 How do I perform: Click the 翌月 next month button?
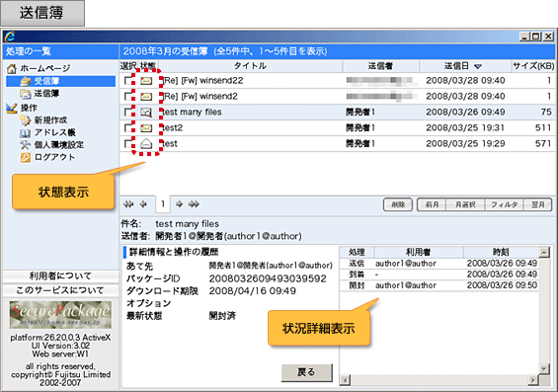click(x=537, y=205)
